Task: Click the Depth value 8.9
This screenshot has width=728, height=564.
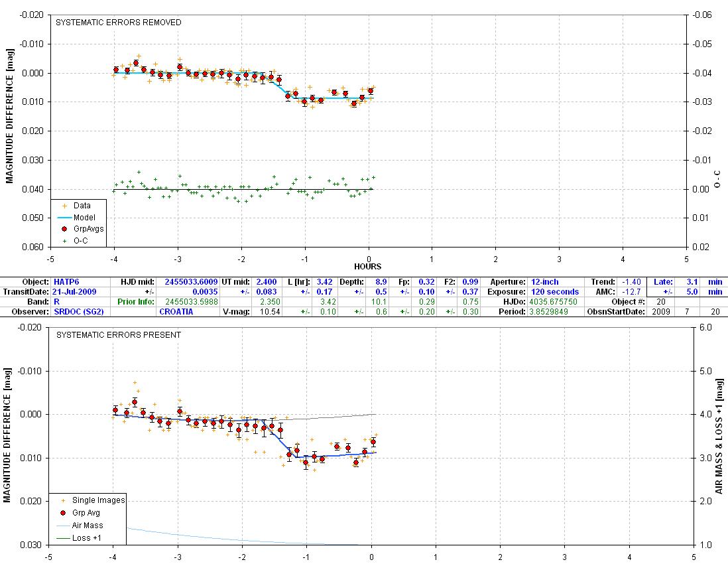Action: coord(381,282)
